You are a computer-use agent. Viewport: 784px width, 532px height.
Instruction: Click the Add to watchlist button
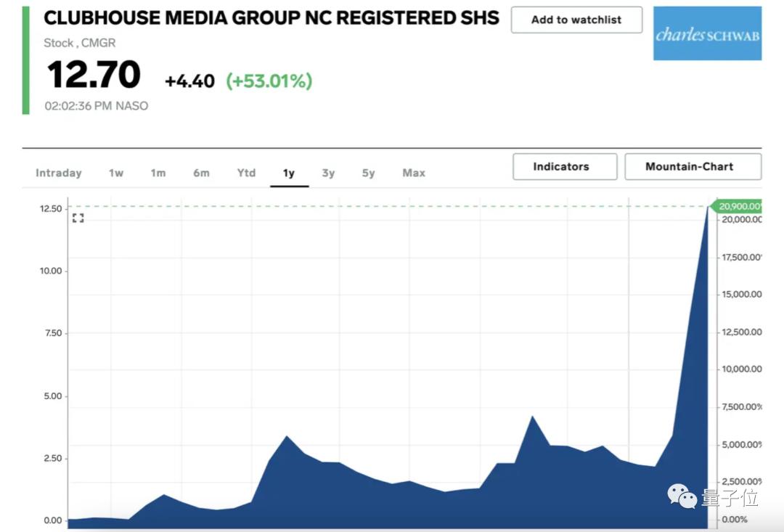point(576,20)
